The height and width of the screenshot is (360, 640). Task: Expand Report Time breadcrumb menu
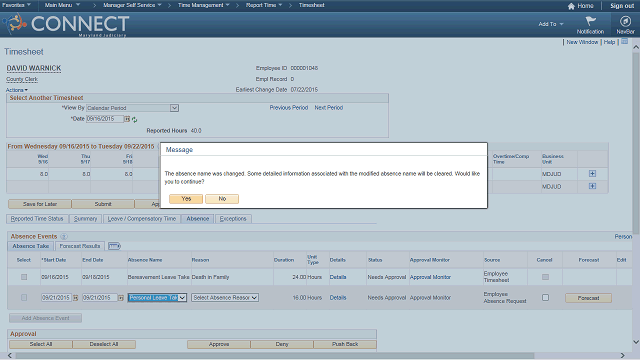click(264, 5)
